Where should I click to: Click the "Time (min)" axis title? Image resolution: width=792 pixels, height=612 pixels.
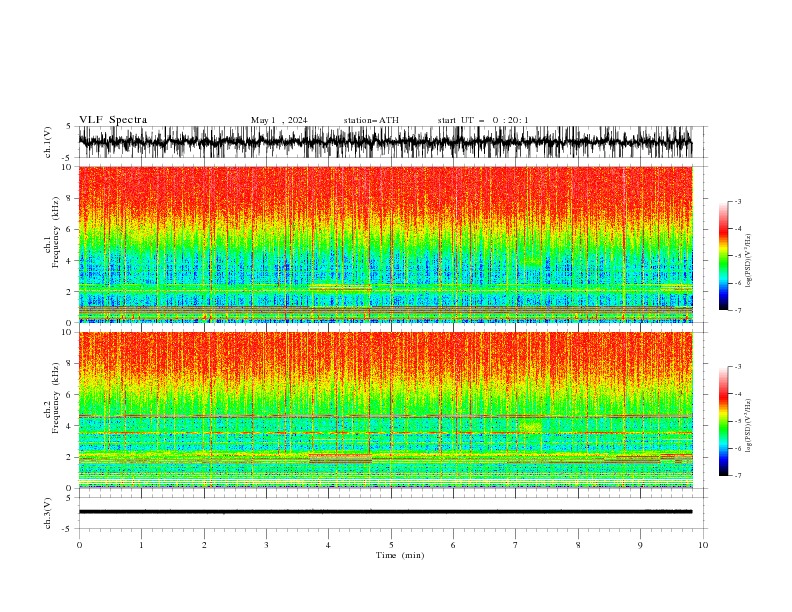(x=400, y=555)
